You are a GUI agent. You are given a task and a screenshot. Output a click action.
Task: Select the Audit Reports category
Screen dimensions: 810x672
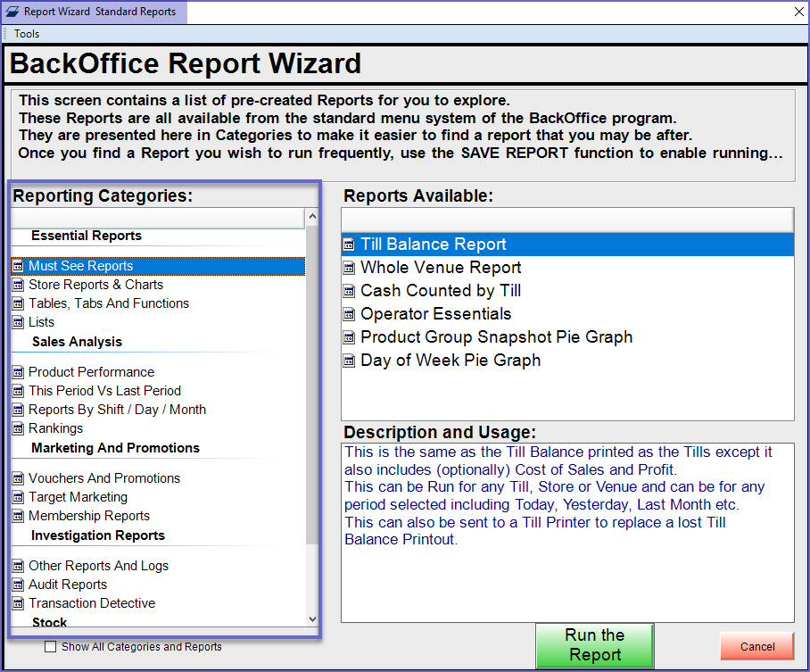[68, 585]
